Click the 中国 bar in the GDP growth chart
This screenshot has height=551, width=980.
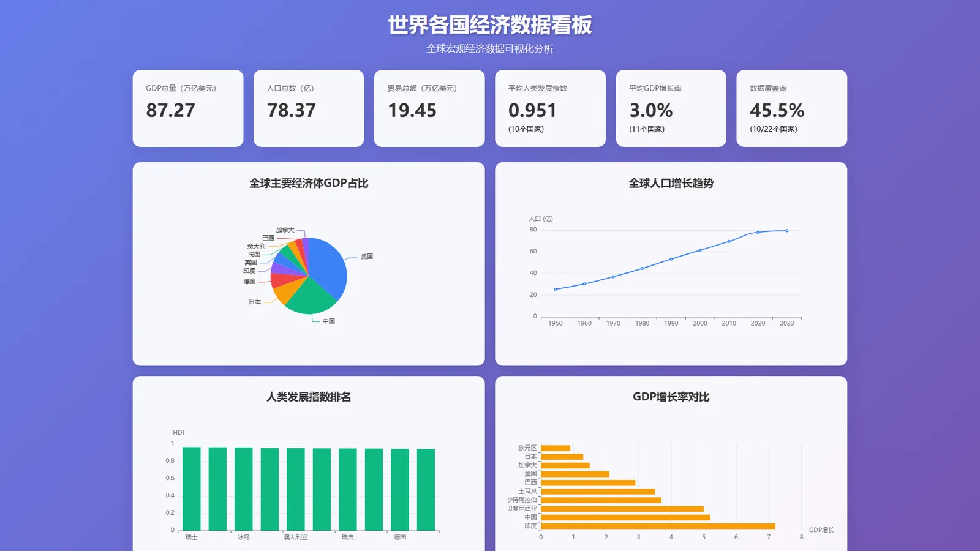(625, 517)
